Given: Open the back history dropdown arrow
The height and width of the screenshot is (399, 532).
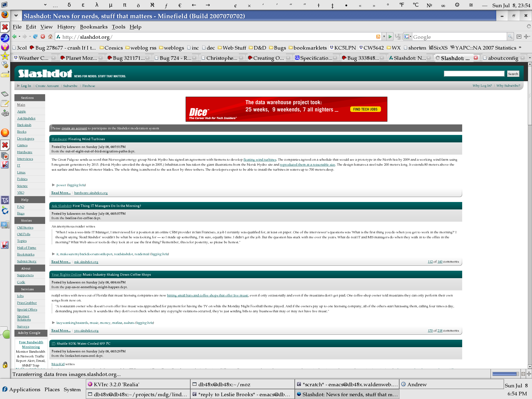Looking at the screenshot, I should coord(19,37).
